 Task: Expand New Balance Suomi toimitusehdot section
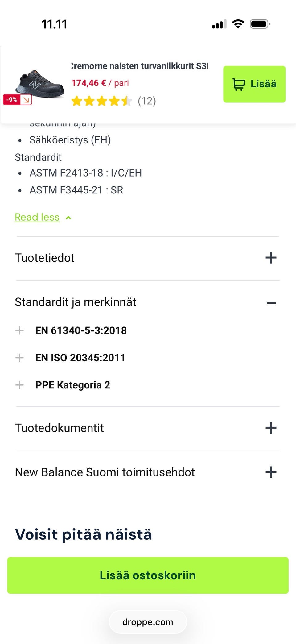[x=271, y=472]
